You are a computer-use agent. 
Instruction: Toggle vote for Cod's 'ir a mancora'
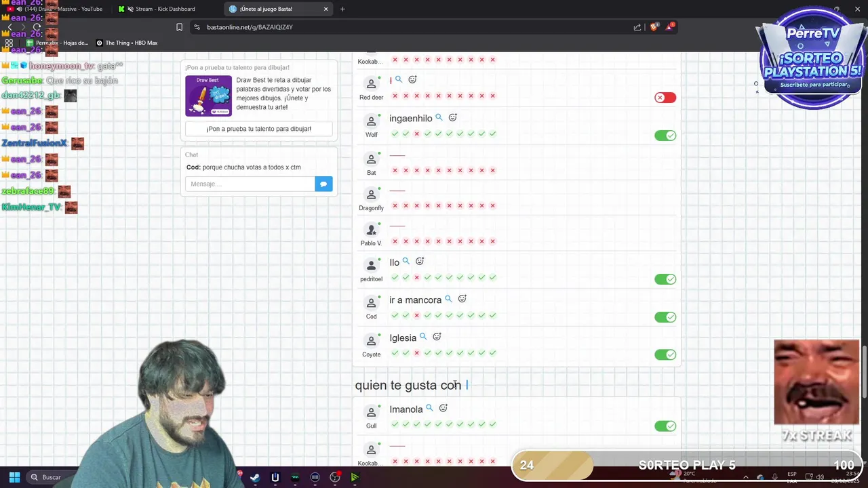pos(665,317)
